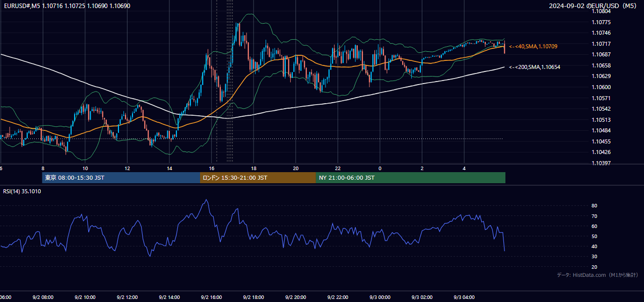644x302 pixels.
Task: Click the HistData.com data source credit
Action: click(598, 275)
